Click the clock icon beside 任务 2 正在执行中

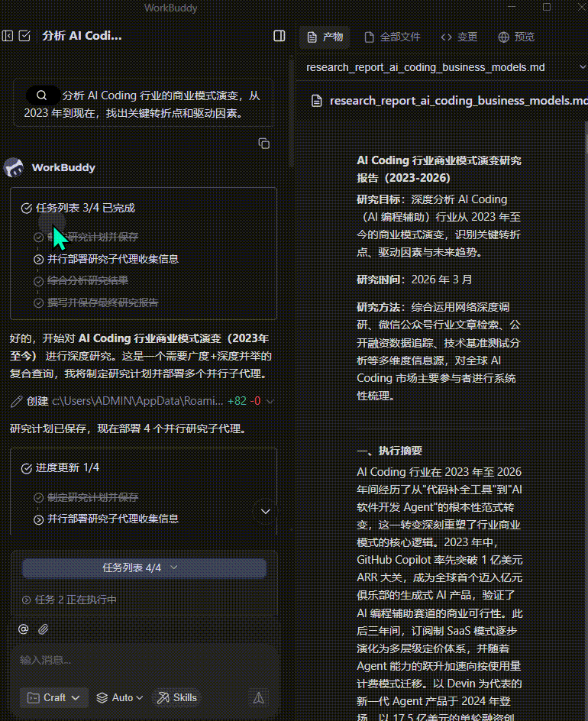click(x=26, y=600)
